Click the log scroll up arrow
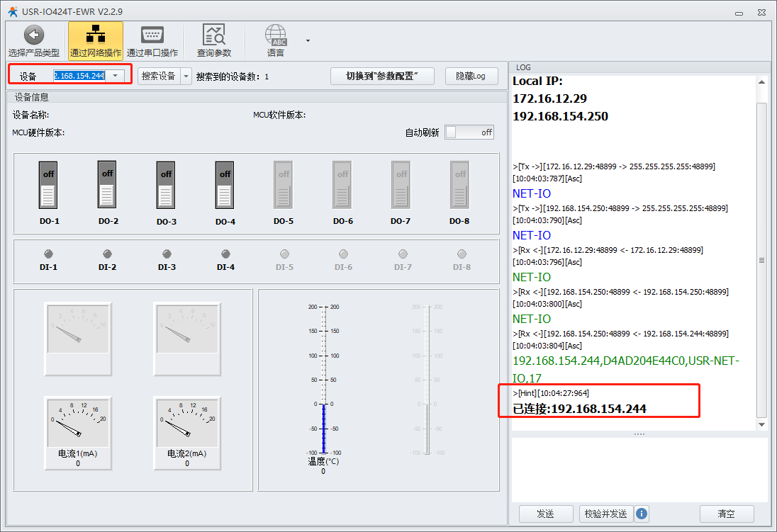This screenshot has height=532, width=777. [761, 81]
